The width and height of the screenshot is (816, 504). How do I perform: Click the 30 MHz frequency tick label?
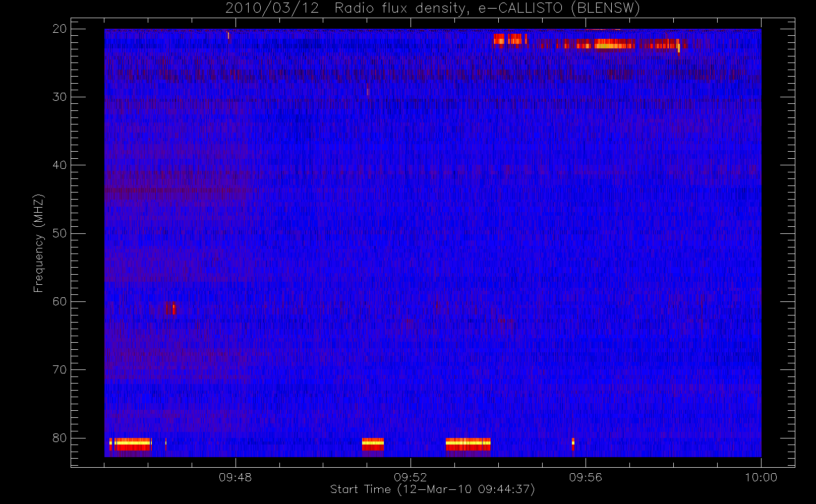[x=60, y=97]
